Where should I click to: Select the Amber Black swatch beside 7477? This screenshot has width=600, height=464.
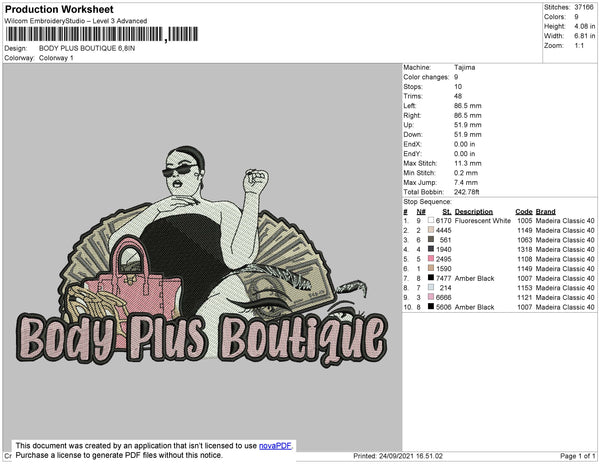point(431,278)
